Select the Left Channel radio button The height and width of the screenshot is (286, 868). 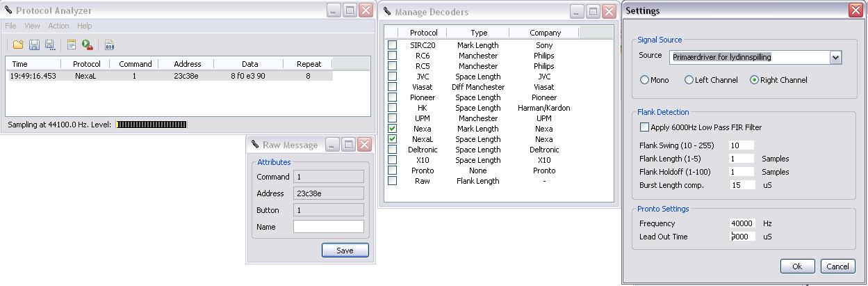689,80
